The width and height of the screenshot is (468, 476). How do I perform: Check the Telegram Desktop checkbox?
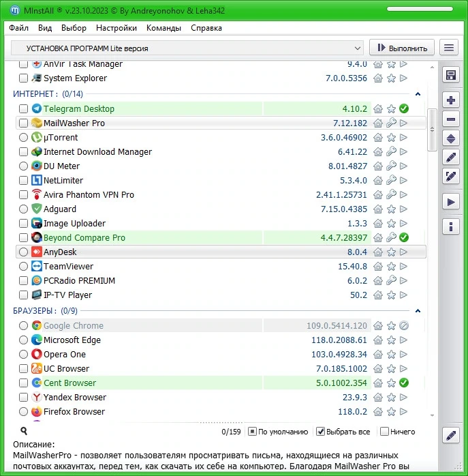23,108
